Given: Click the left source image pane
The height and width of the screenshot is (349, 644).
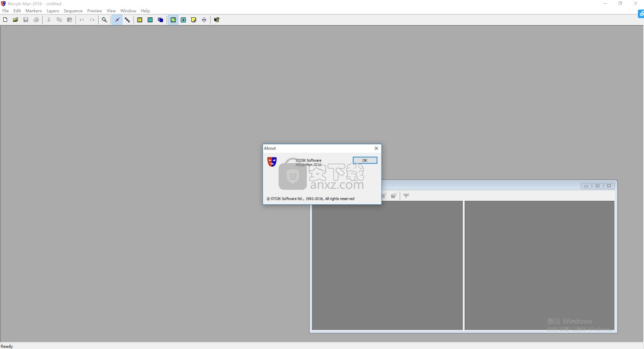Looking at the screenshot, I should click(x=388, y=266).
